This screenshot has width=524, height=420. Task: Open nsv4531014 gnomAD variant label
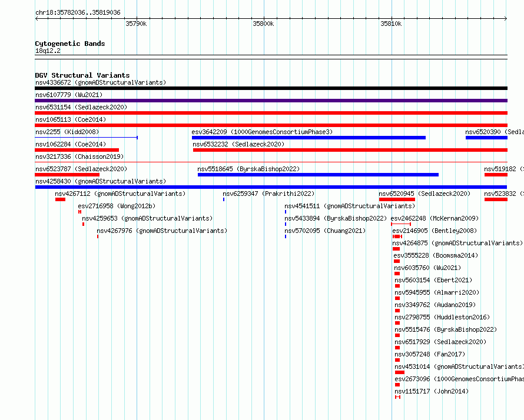click(x=459, y=366)
